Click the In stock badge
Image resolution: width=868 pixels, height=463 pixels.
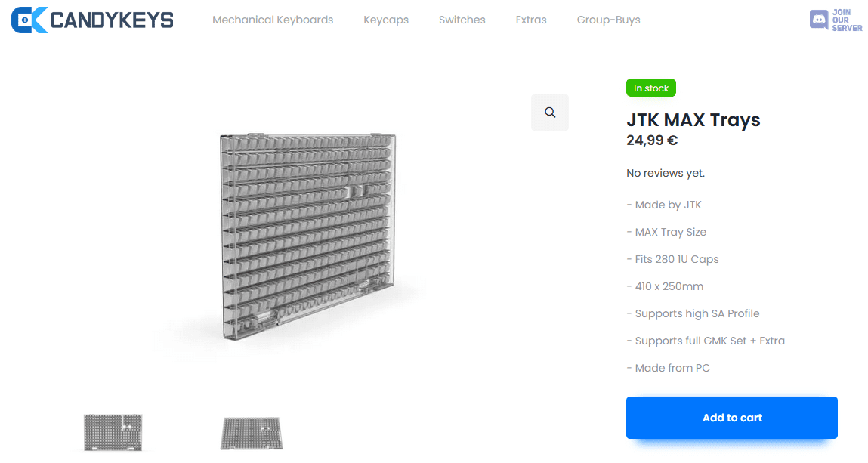click(651, 88)
